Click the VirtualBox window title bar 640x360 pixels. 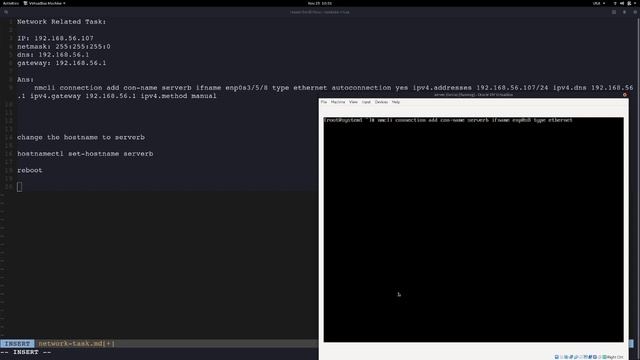pos(473,95)
